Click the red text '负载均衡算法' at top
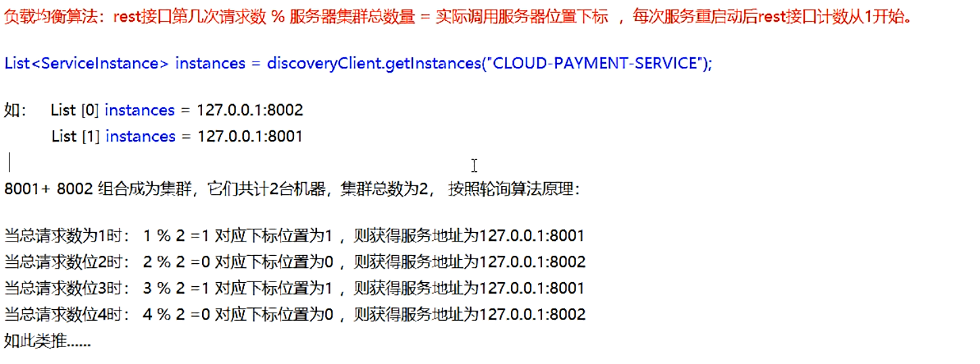The width and height of the screenshot is (980, 364). [51, 17]
